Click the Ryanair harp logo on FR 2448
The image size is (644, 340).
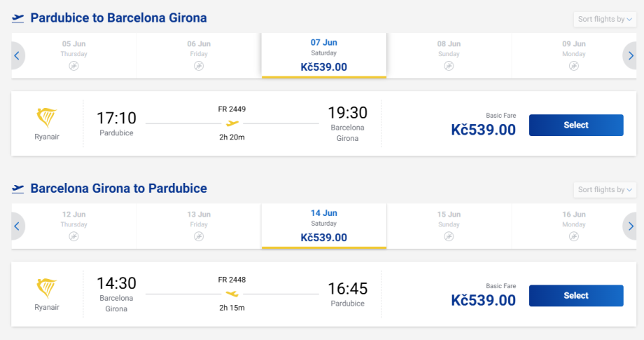(47, 288)
